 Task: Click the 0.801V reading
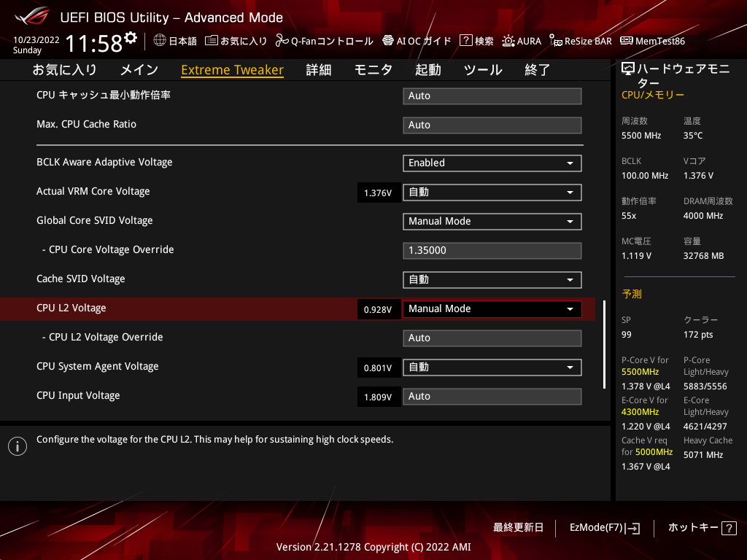378,368
